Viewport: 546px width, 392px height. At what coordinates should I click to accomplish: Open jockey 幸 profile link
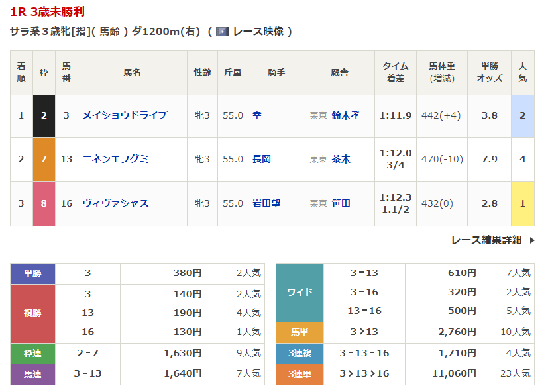(x=257, y=115)
